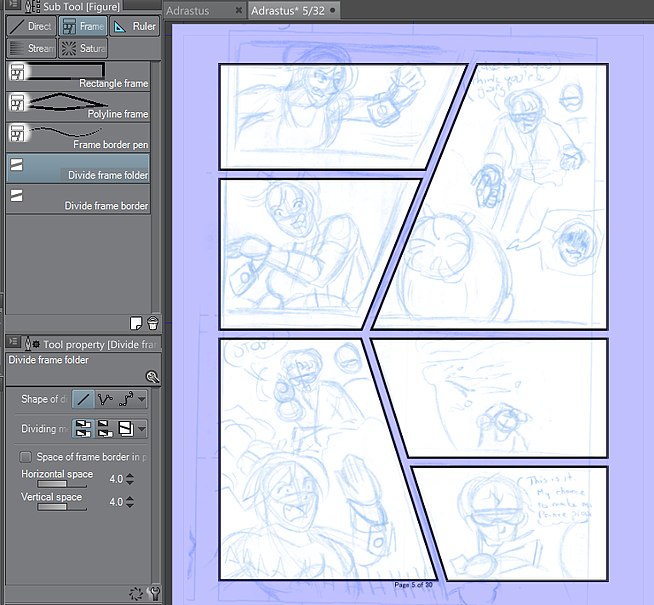The image size is (654, 605).
Task: Set straight line shape of dividing line
Action: click(x=83, y=399)
